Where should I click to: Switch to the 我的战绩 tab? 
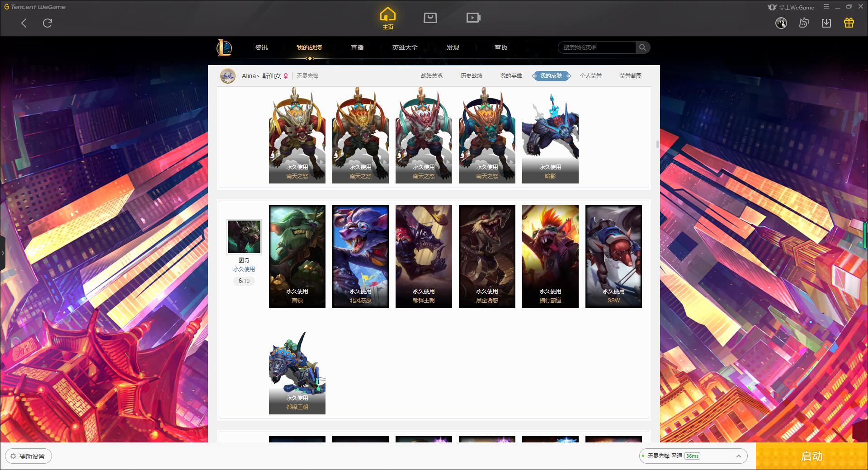(309, 47)
